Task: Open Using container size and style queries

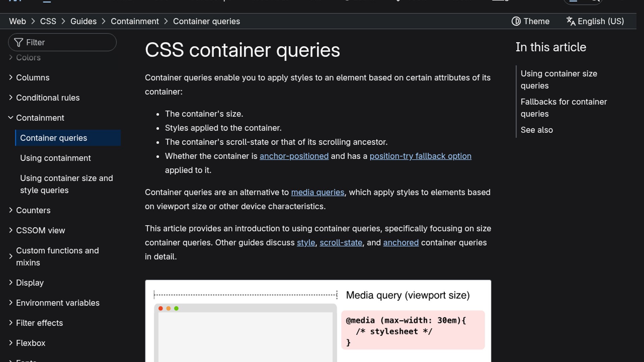Action: (x=66, y=184)
